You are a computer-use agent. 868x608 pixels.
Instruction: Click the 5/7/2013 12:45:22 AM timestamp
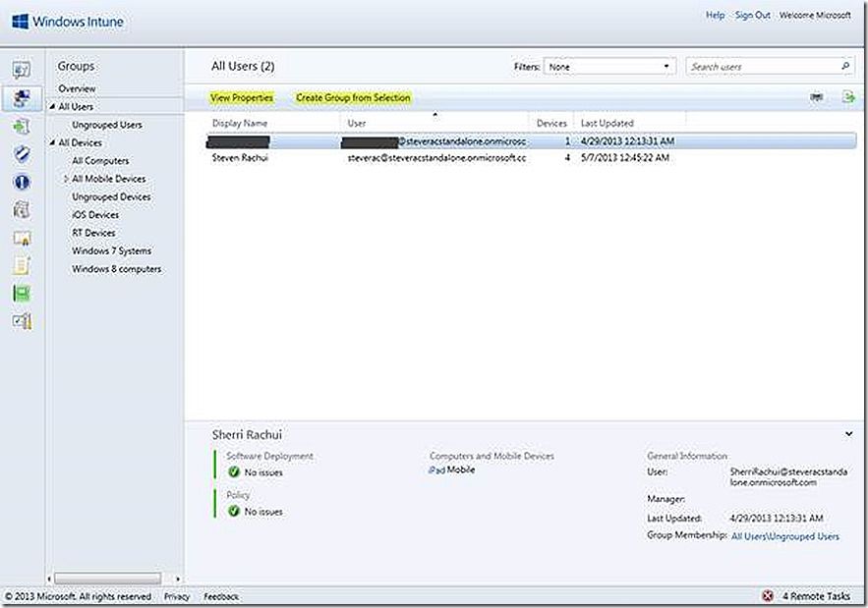coord(625,158)
